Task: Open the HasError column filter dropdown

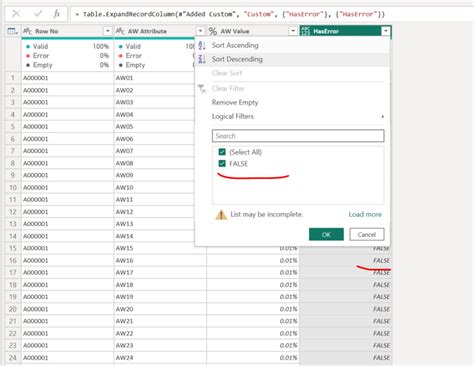Action: pos(385,31)
